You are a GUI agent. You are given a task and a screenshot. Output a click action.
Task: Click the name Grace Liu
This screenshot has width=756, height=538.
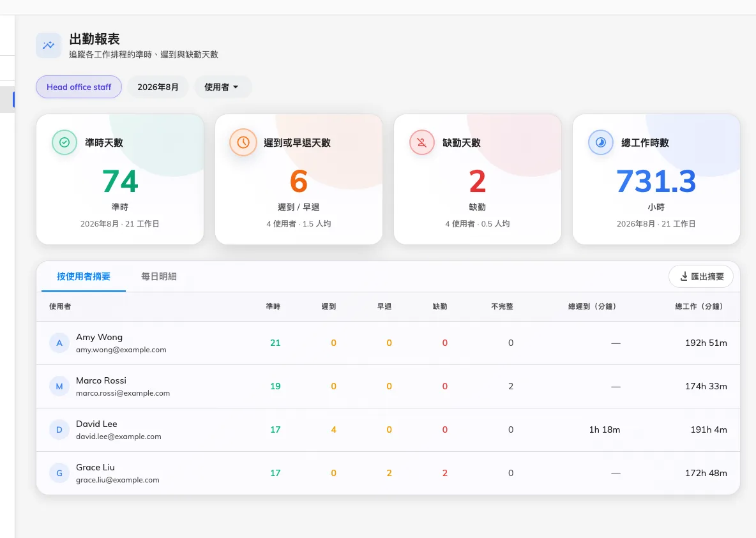[x=96, y=468]
